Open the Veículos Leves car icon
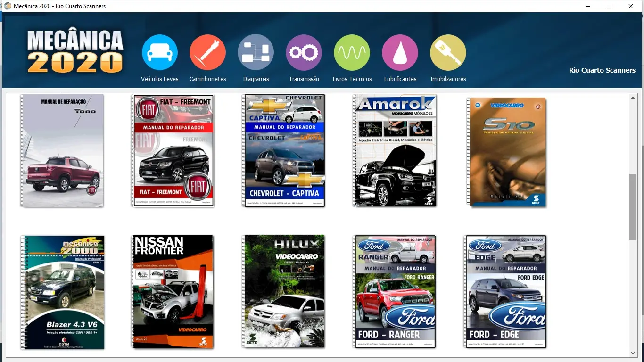Image resolution: width=644 pixels, height=362 pixels. click(160, 52)
